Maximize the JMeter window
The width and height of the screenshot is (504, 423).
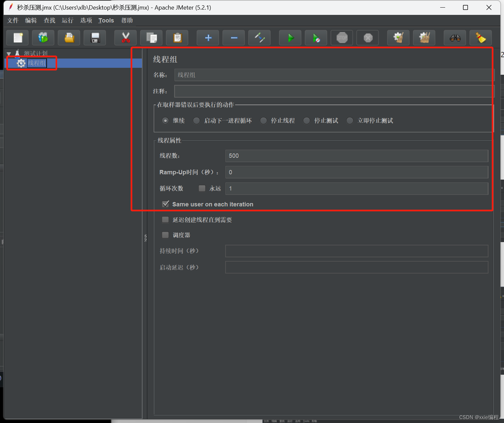465,7
